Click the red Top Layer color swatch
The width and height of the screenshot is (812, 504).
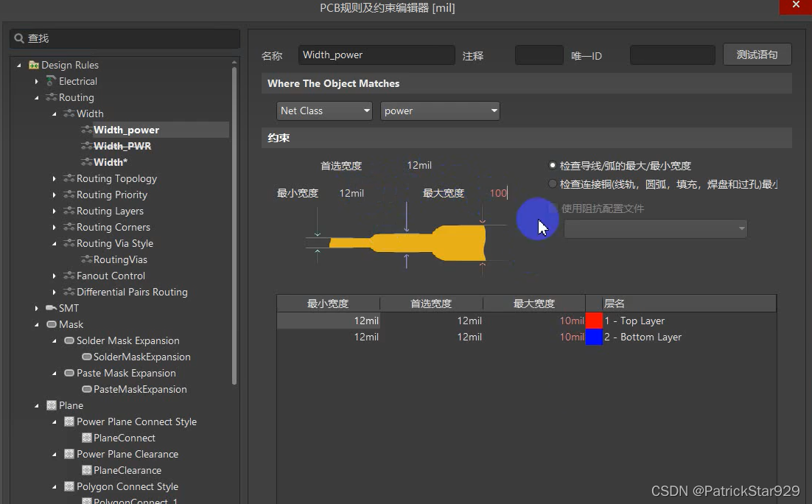tap(594, 321)
